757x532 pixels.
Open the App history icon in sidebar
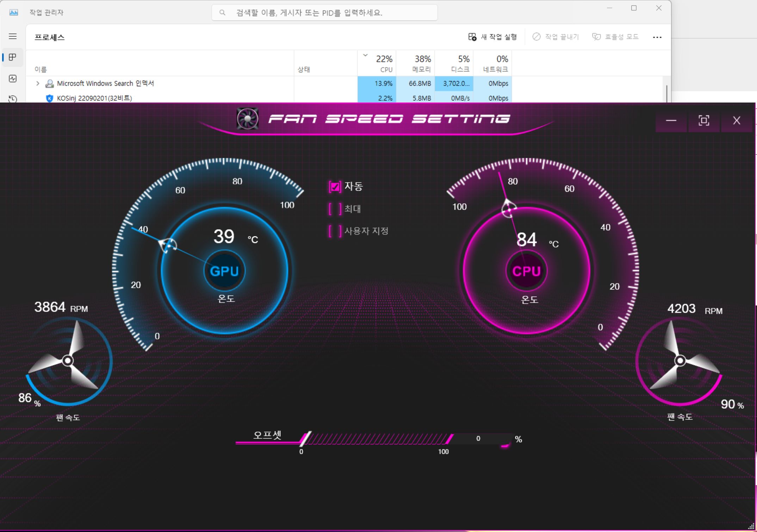(13, 98)
